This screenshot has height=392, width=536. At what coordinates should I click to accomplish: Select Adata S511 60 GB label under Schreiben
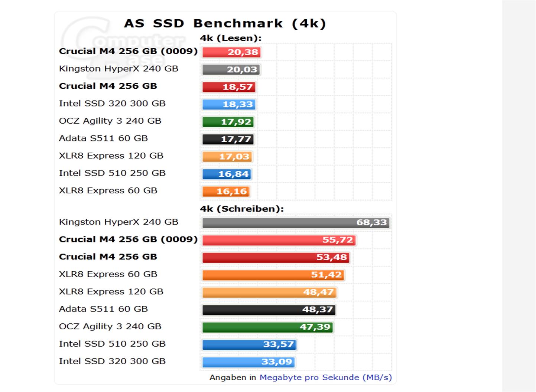(103, 310)
